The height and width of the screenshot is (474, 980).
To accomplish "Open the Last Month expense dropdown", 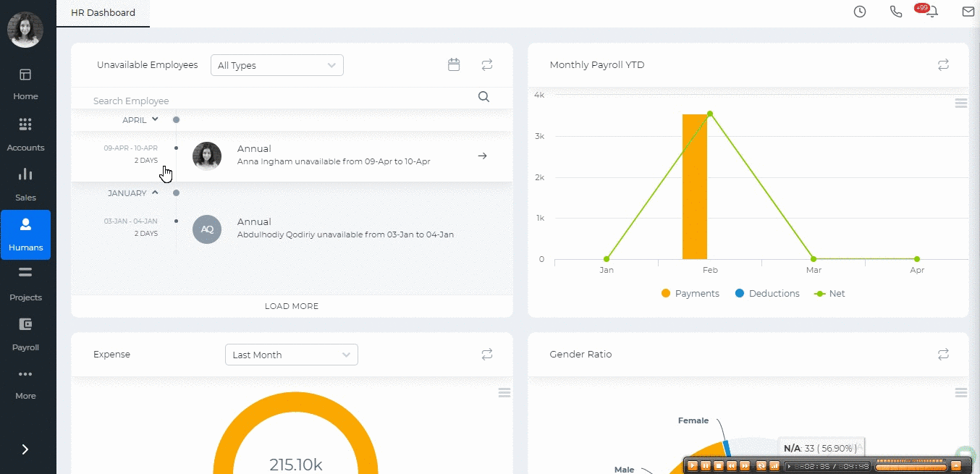I will pos(291,355).
